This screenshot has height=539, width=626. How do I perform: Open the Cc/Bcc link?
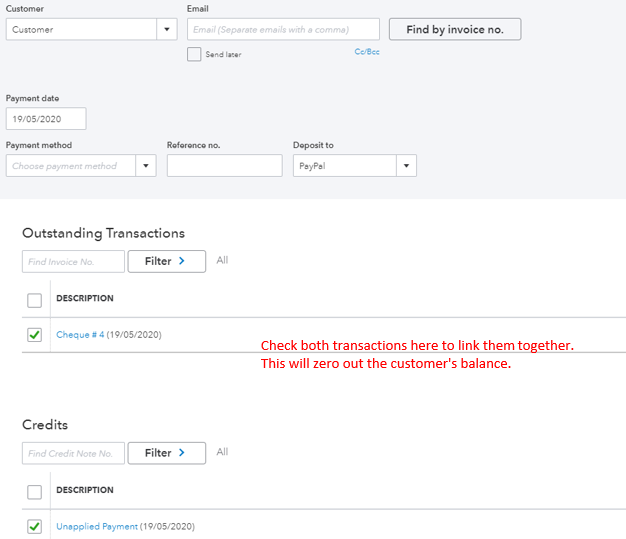pos(367,52)
